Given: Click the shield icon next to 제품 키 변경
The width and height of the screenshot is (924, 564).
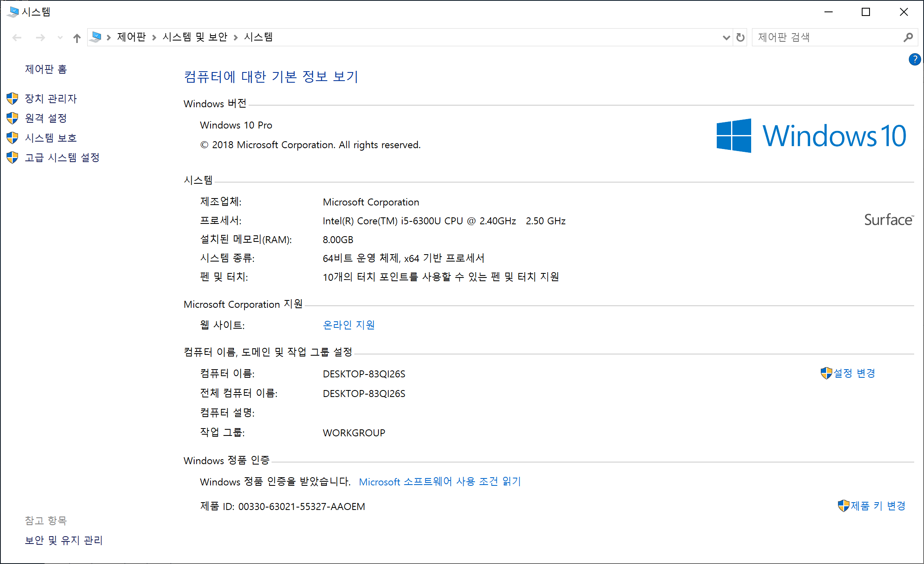Looking at the screenshot, I should click(x=844, y=506).
